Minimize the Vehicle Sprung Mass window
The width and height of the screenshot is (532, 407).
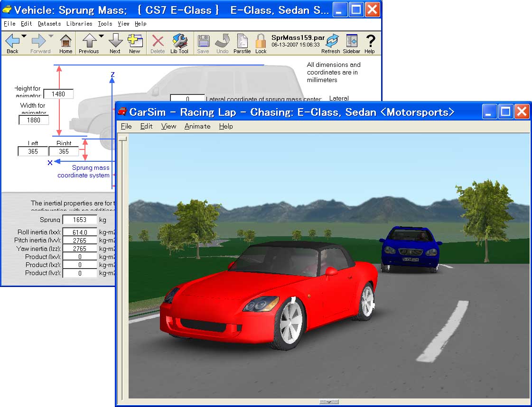pyautogui.click(x=339, y=9)
